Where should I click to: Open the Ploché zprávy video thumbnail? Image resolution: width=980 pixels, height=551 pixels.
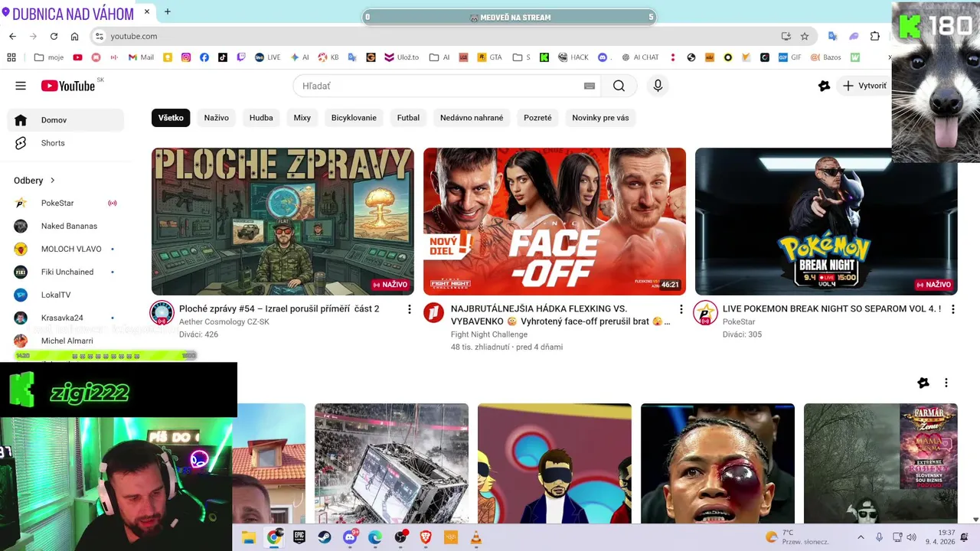pos(283,221)
